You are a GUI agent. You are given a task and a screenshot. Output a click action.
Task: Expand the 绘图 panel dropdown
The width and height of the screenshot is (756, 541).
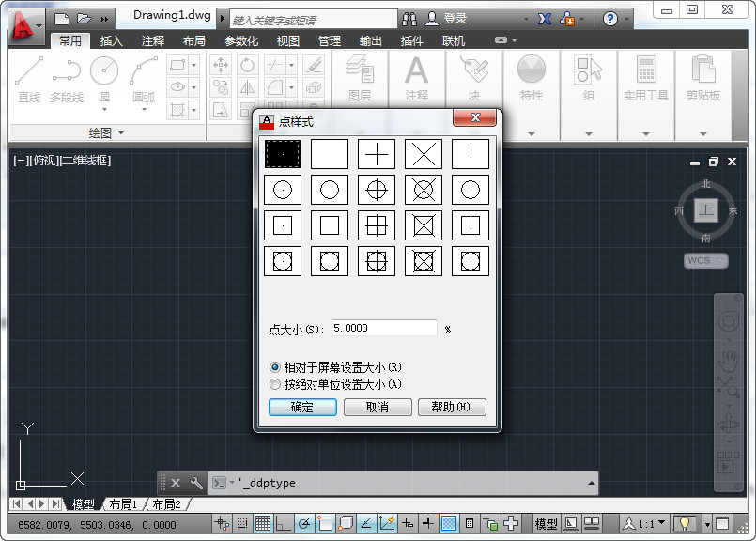click(x=120, y=133)
